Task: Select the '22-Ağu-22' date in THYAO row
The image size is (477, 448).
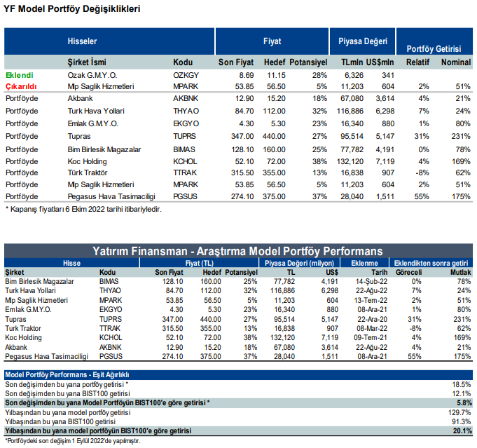Action: point(371,290)
